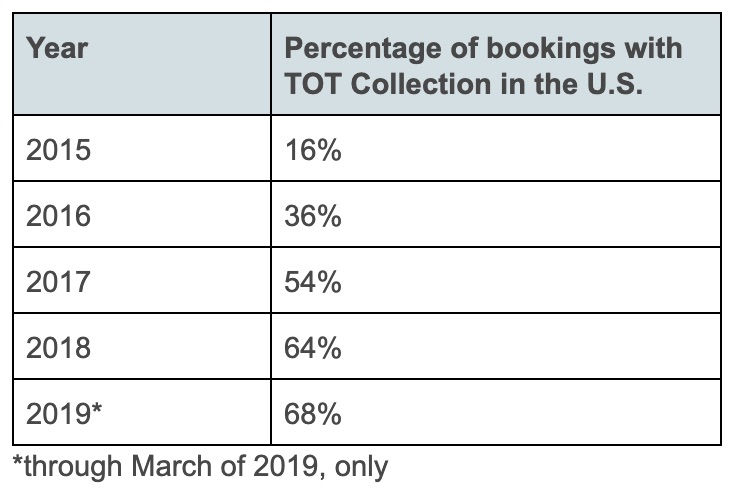The width and height of the screenshot is (742, 490).
Task: Click the 2019* year cell
Action: pos(64,413)
